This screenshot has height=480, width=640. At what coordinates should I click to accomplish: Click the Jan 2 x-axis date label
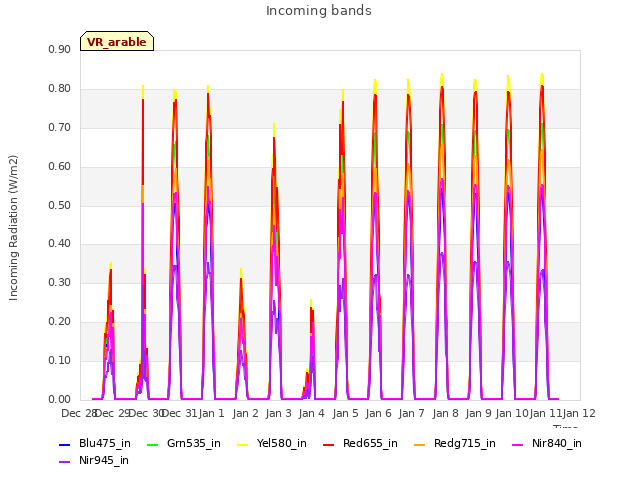(x=246, y=413)
